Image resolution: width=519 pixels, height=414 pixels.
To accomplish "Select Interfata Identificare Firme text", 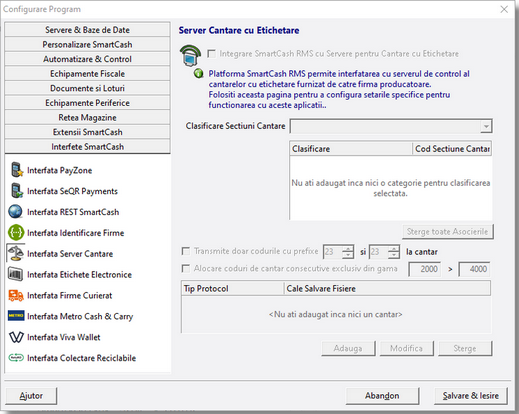I will [x=76, y=233].
